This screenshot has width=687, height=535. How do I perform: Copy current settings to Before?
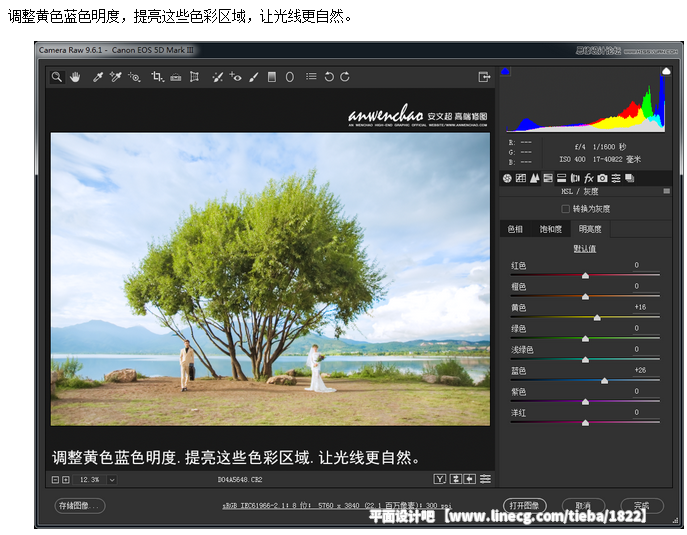(470, 479)
